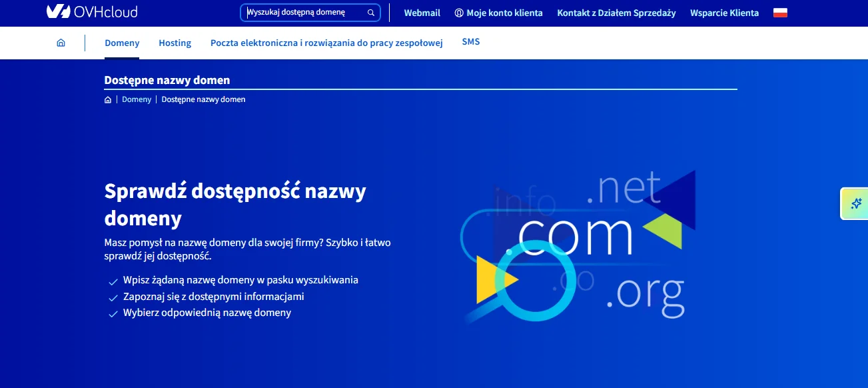
Task: Open the SMS menu item
Action: coord(471,41)
